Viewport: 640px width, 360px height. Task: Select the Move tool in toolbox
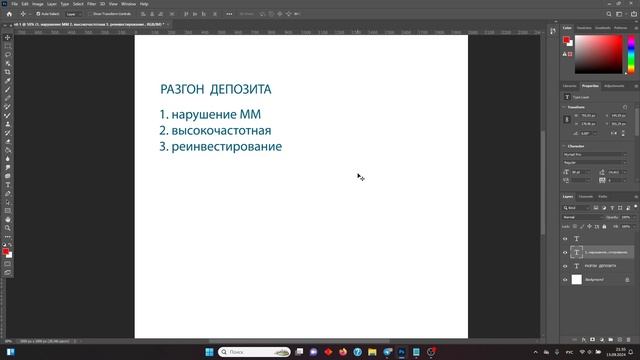coord(7,38)
